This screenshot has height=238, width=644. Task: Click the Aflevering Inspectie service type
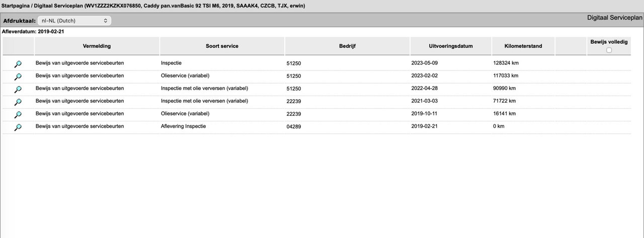pos(183,126)
